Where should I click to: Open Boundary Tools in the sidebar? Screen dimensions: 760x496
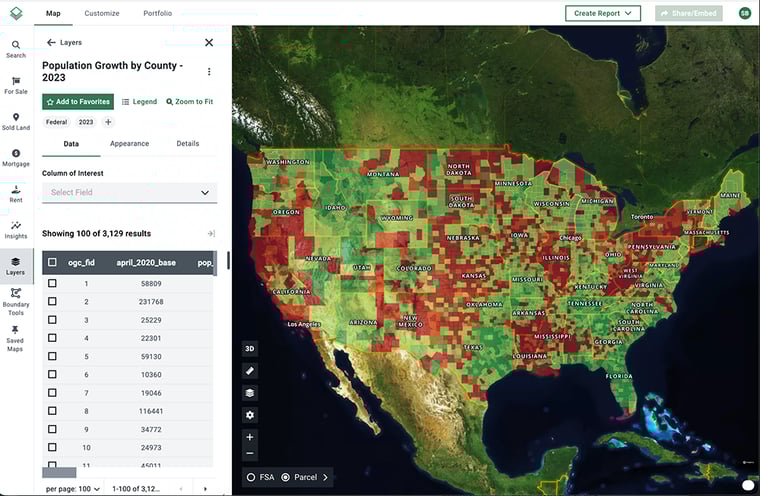(x=16, y=301)
